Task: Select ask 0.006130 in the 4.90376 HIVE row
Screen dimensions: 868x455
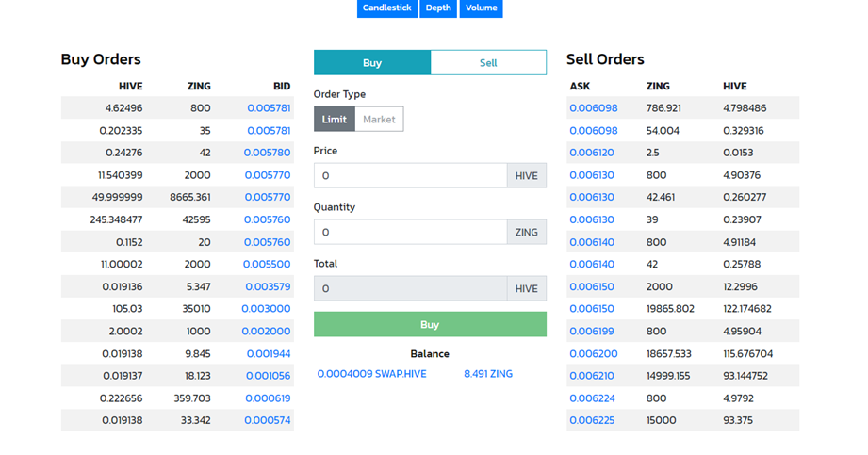Action: point(592,175)
